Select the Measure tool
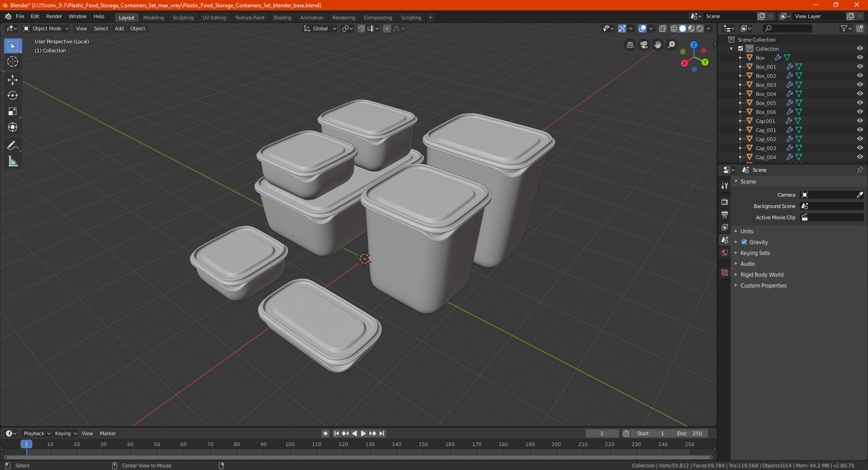Screen dimensions: 868x470 pos(13,161)
